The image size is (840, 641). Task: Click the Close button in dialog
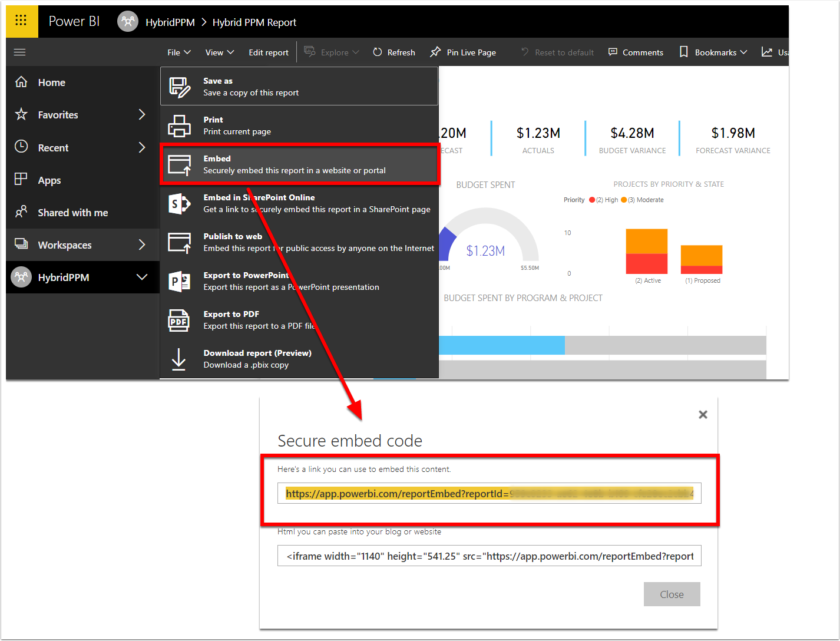672,594
